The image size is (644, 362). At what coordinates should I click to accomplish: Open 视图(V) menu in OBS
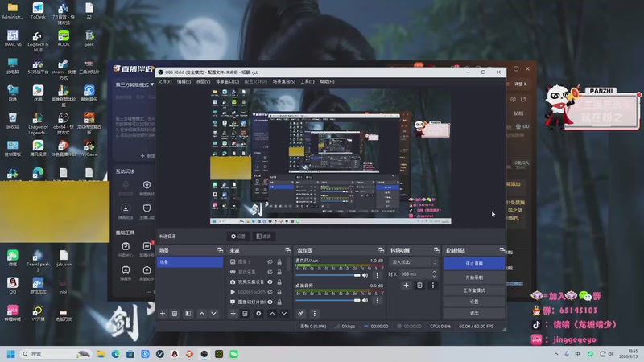(x=203, y=82)
